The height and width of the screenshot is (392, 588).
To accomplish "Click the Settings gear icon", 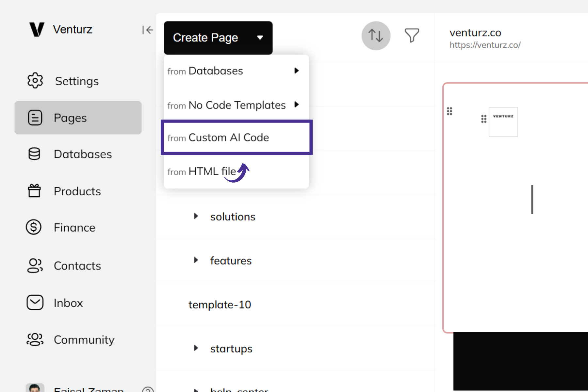I will [35, 80].
